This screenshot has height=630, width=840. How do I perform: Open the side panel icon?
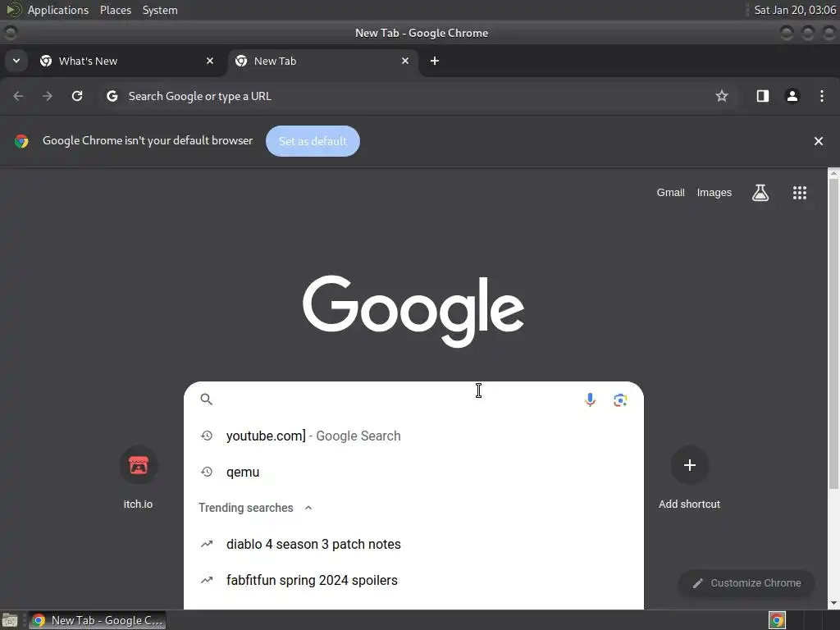point(762,96)
